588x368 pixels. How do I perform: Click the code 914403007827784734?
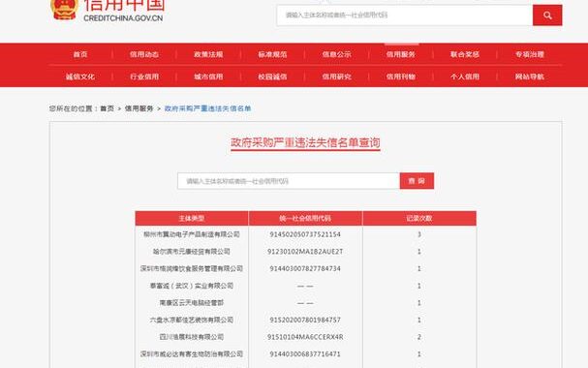tap(305, 268)
